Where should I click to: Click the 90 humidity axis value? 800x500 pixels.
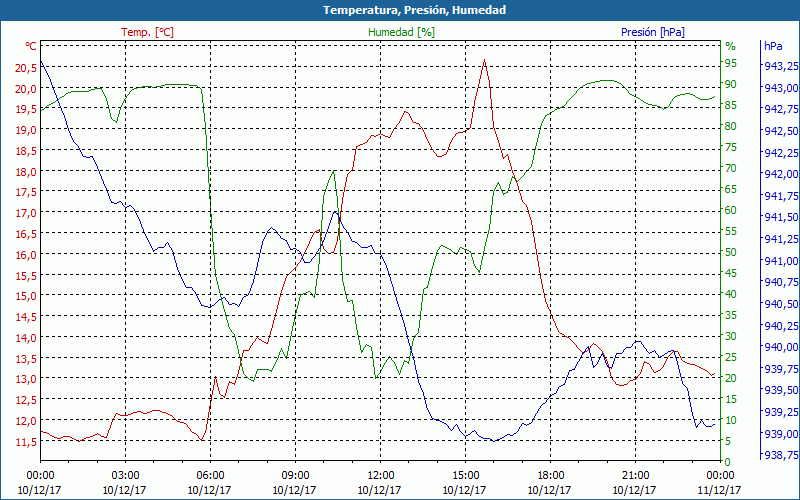(731, 84)
